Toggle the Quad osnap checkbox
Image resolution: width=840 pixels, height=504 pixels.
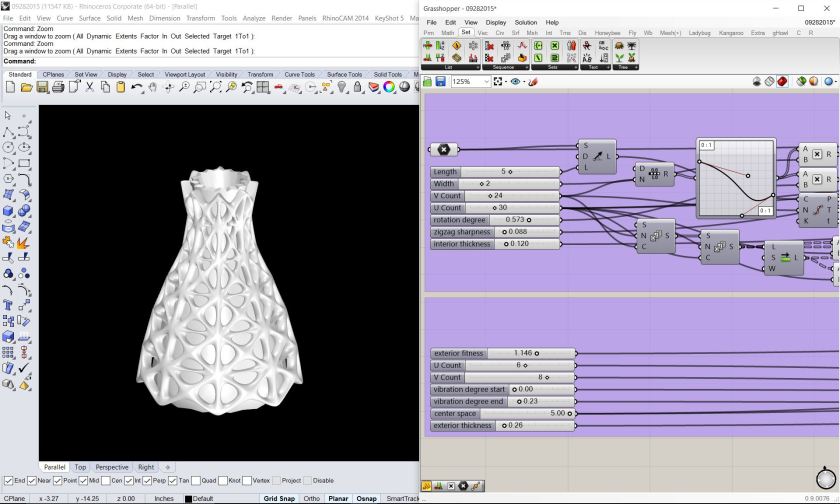pyautogui.click(x=198, y=480)
